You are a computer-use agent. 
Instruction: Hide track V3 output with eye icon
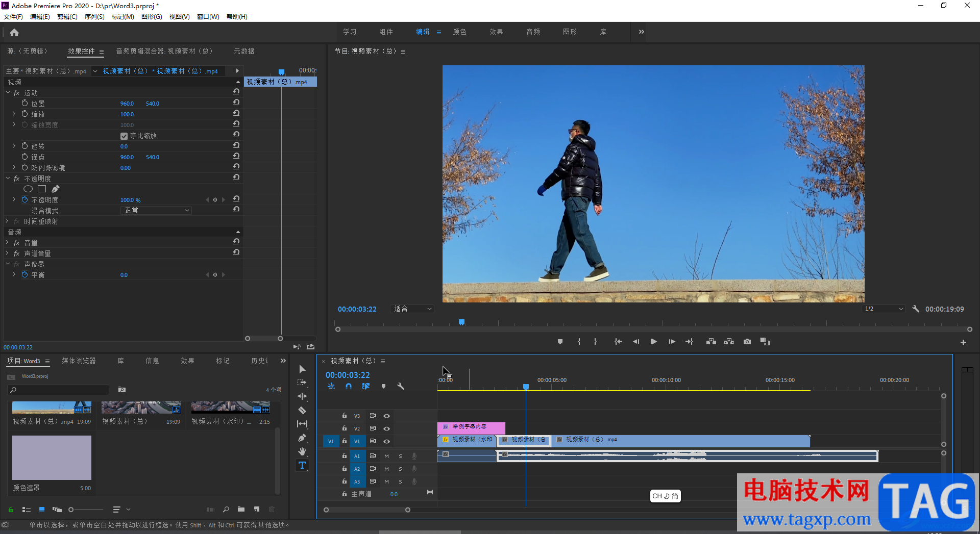[x=386, y=416]
